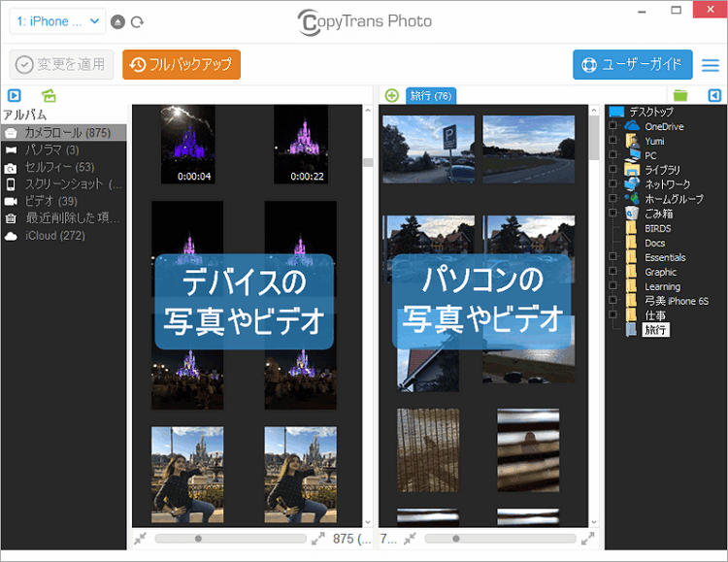
Task: Click the eject device icon
Action: 117,21
